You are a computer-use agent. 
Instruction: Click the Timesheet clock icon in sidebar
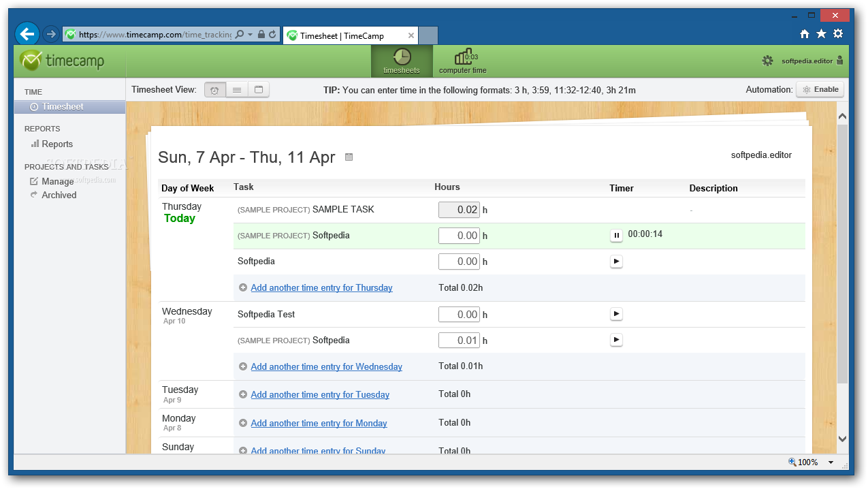pos(35,107)
